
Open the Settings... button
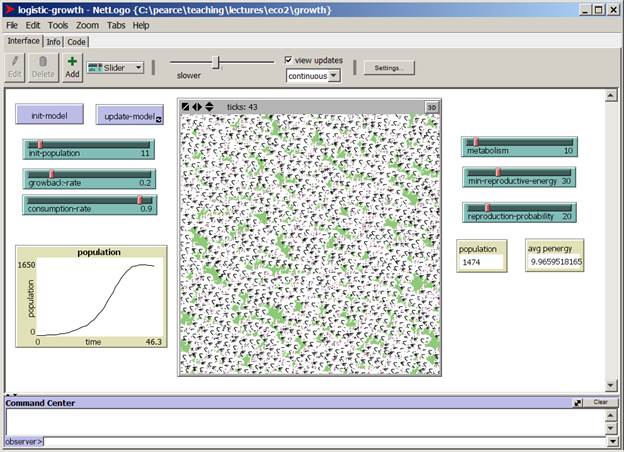388,68
